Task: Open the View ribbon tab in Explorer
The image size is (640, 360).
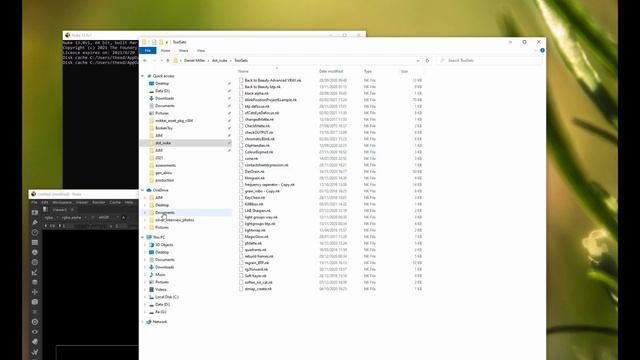Action: pos(201,51)
